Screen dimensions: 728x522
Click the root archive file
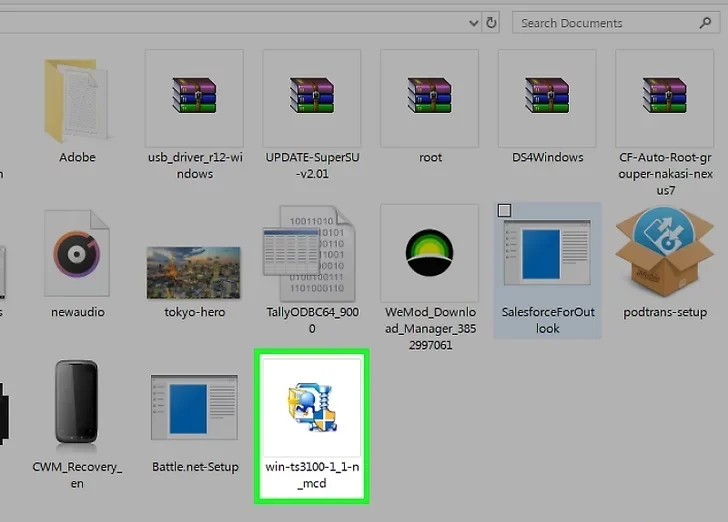(430, 98)
